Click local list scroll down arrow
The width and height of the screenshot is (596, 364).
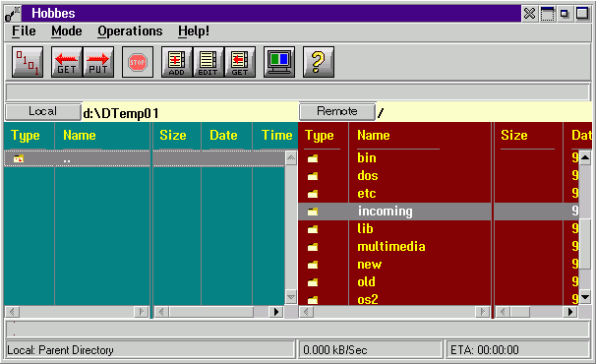(x=291, y=297)
